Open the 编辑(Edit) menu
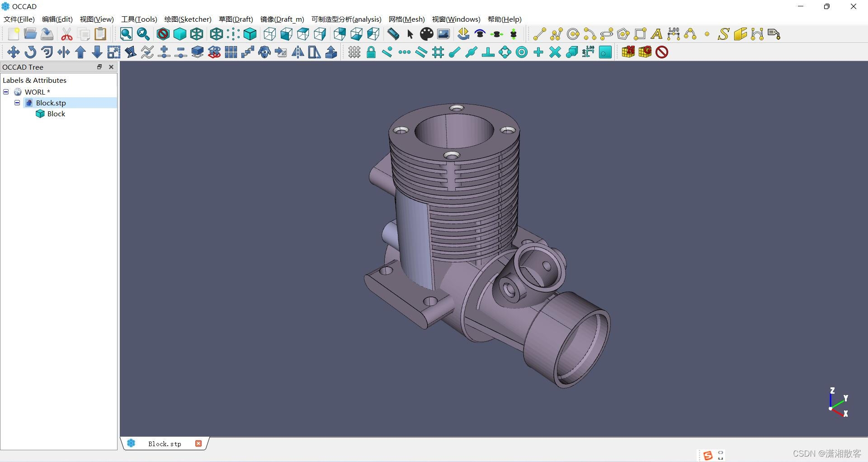 (x=57, y=19)
